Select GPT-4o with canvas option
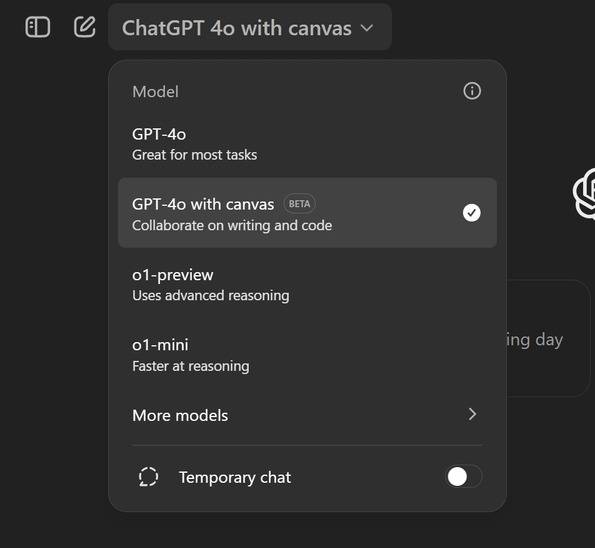This screenshot has width=595, height=548. (307, 213)
